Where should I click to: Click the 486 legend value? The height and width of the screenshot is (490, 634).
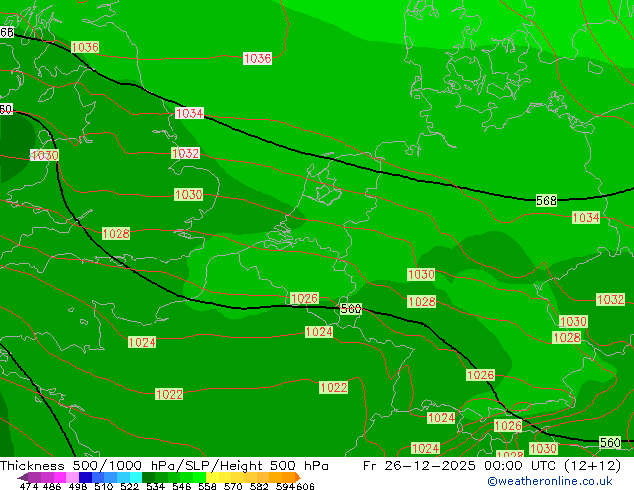pos(52,486)
